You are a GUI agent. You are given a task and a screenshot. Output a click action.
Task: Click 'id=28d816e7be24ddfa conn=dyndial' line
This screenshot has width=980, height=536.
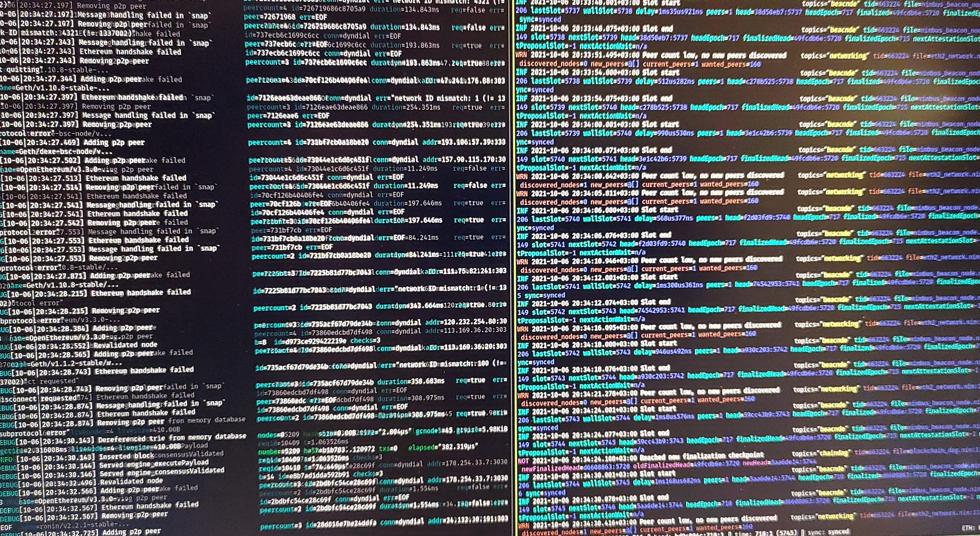click(365, 523)
